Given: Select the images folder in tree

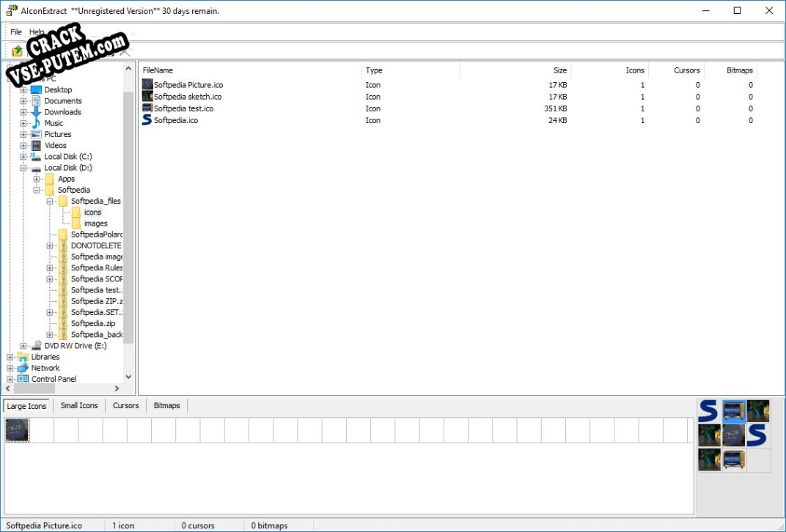Looking at the screenshot, I should 95,223.
